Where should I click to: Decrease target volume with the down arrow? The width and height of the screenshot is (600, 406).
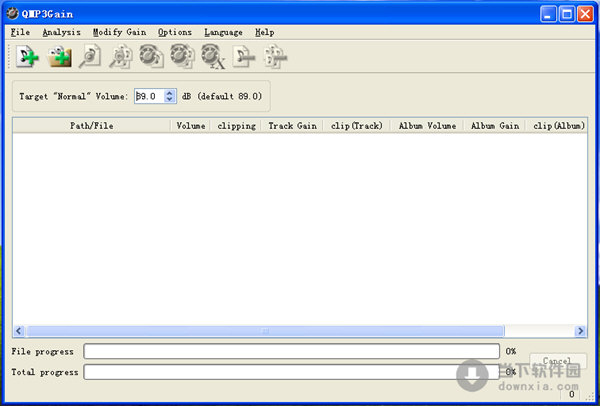click(170, 99)
